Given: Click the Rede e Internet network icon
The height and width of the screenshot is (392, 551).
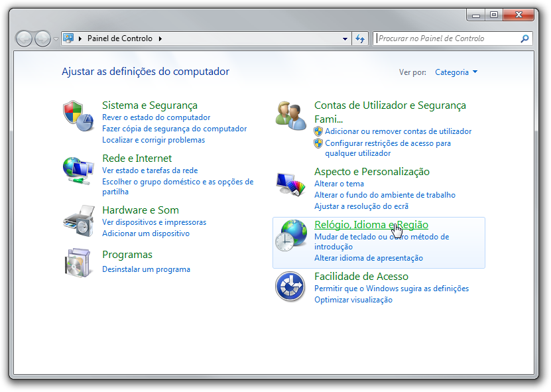Looking at the screenshot, I should pyautogui.click(x=78, y=170).
